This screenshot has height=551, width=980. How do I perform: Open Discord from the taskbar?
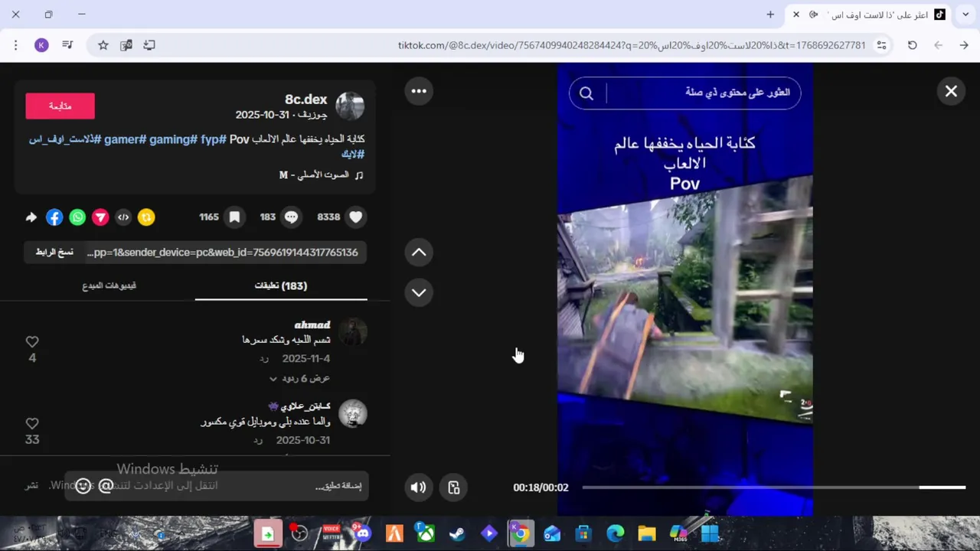[x=361, y=533]
